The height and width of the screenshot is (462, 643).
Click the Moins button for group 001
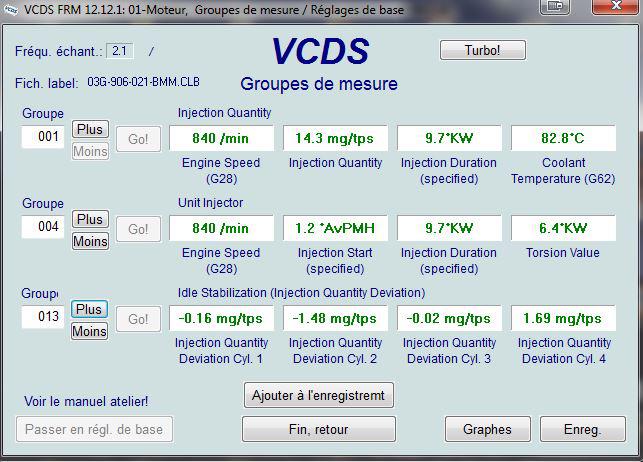[90, 151]
